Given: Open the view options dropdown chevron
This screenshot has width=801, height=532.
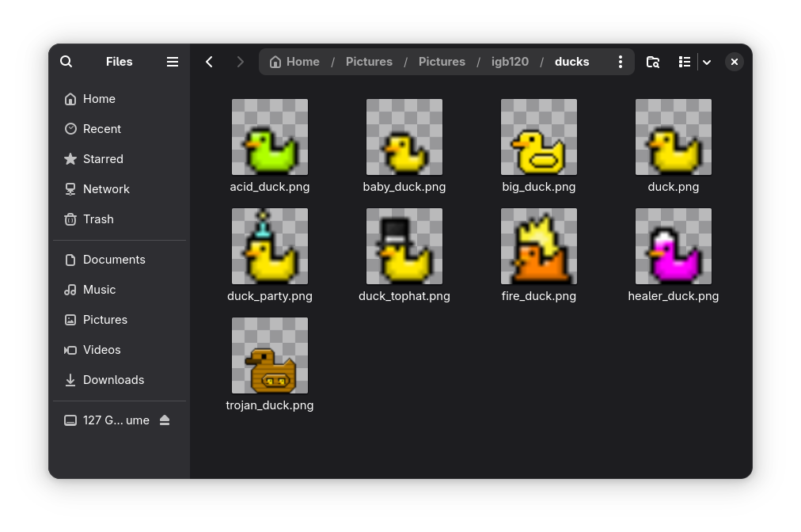Looking at the screenshot, I should (x=706, y=61).
